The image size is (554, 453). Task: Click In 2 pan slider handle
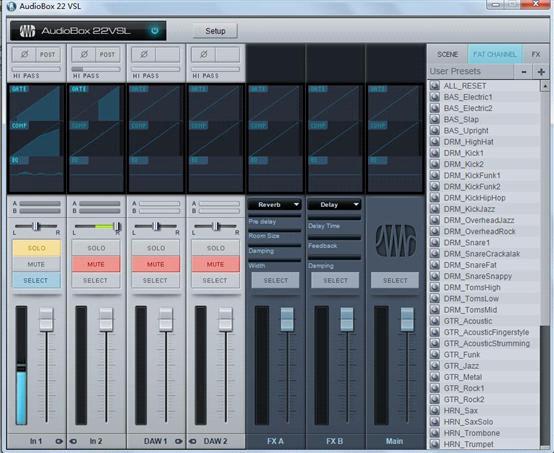[116, 226]
